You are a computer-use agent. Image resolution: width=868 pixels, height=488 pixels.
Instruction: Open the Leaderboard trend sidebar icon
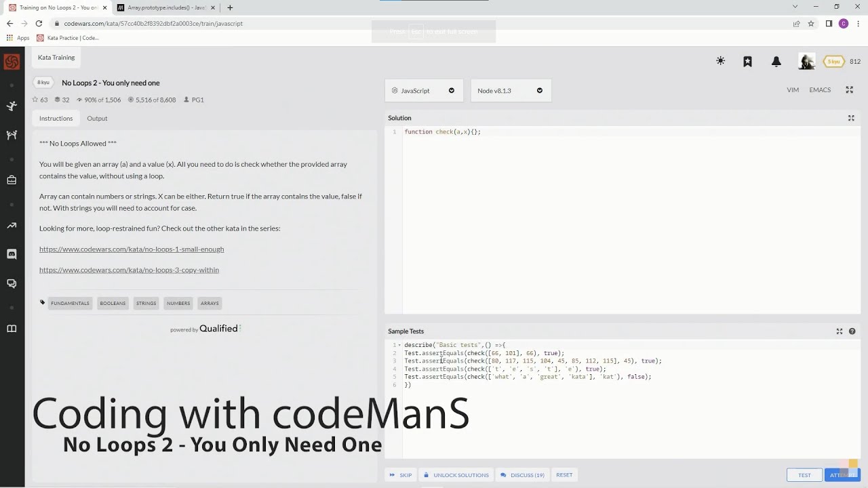[12, 225]
